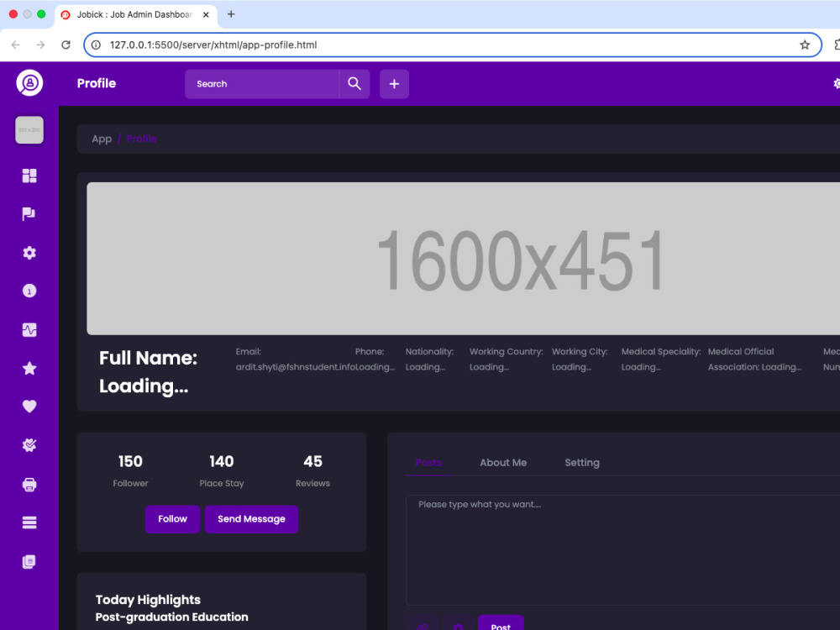The image size is (840, 630).
Task: Open the Jobick logo in sidebar
Action: (29, 83)
